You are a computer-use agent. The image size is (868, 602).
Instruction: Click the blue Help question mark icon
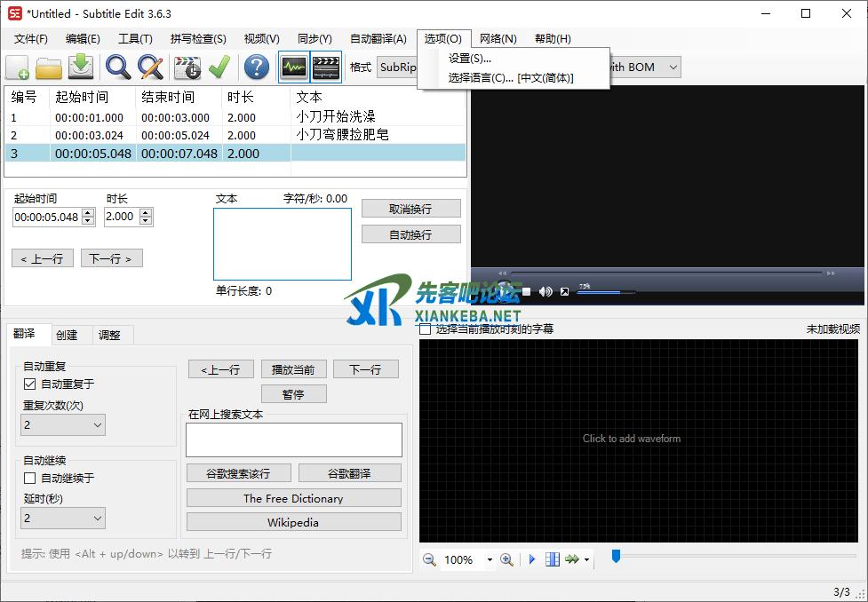[x=257, y=67]
